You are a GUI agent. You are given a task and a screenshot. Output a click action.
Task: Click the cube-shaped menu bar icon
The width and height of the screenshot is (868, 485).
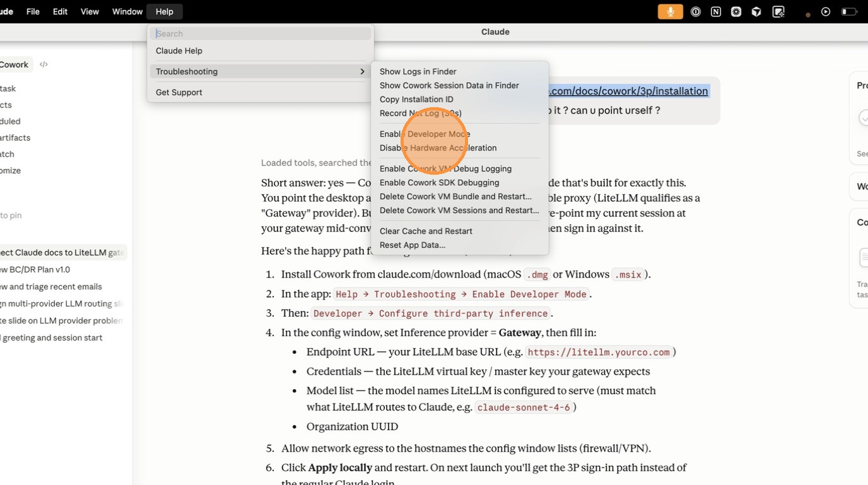[756, 11]
